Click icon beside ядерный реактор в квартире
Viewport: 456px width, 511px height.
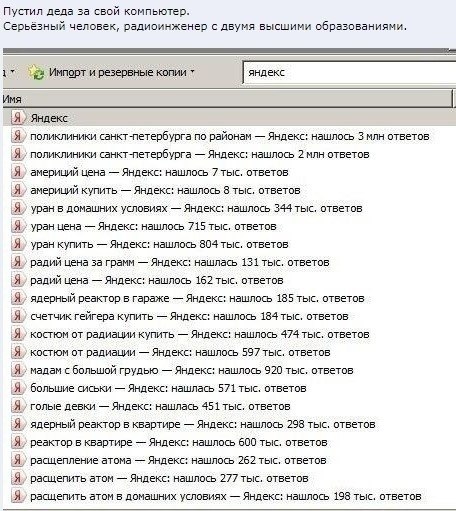(x=18, y=424)
